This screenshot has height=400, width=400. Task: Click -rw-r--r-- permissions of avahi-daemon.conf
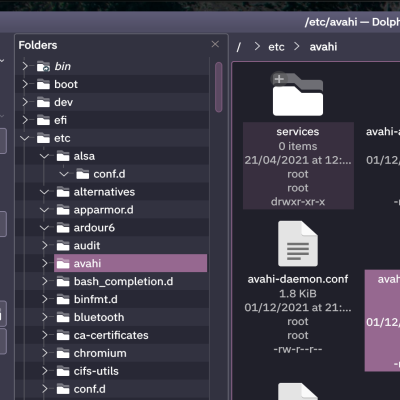pos(298,349)
